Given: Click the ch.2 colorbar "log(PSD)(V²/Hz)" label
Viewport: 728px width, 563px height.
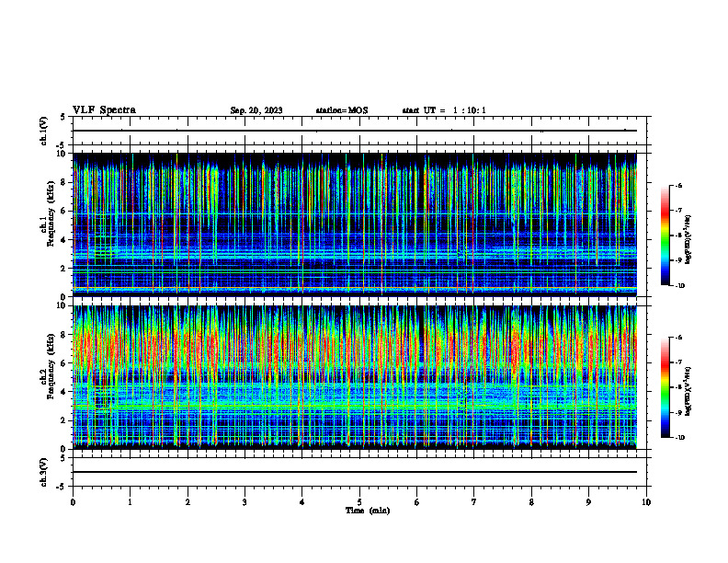Looking at the screenshot, I should tap(688, 391).
